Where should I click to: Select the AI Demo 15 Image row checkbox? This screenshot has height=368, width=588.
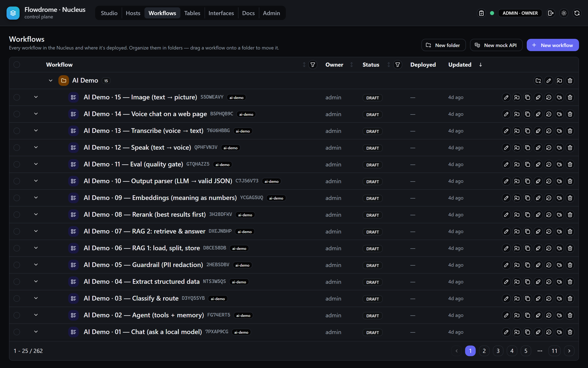17,97
